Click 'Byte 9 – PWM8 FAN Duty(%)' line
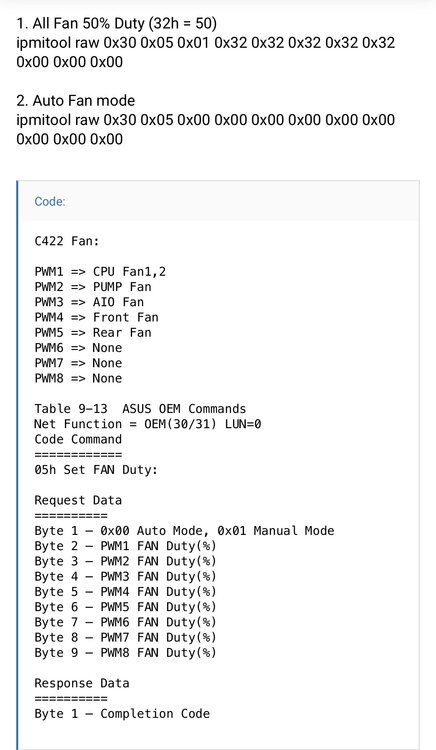This screenshot has height=750, width=436. tap(125, 653)
